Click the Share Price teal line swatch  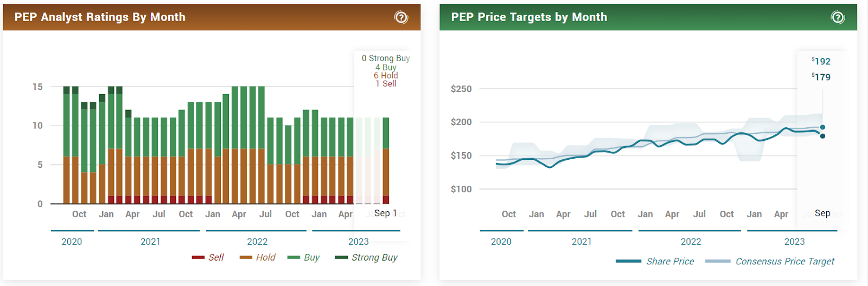(x=628, y=261)
